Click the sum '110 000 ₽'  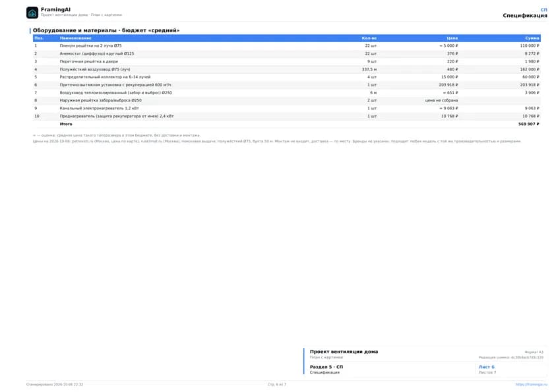530,46
